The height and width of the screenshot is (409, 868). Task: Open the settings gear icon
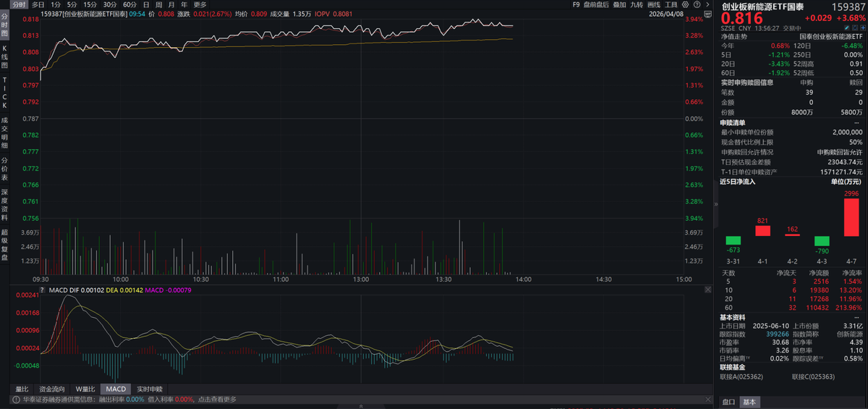point(684,4)
